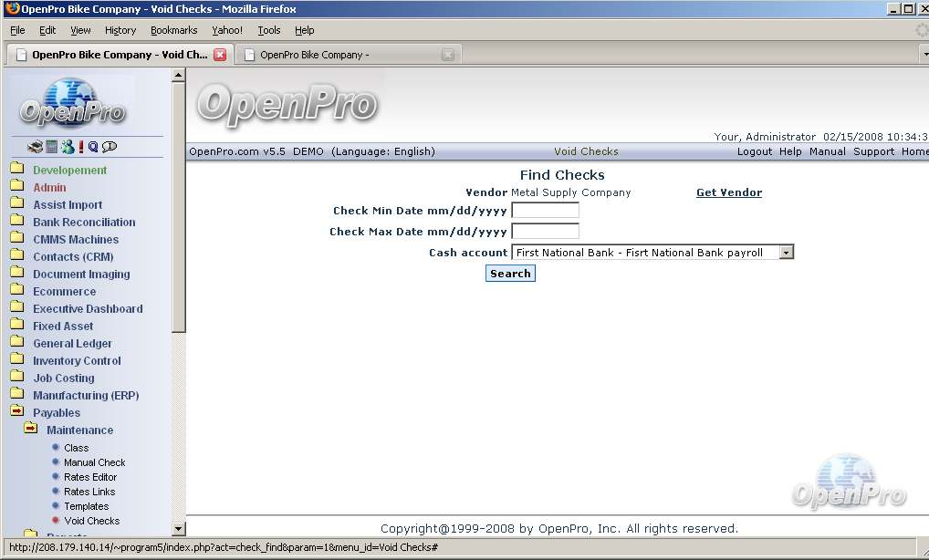Click the folder icon beside CMMS Machines

click(x=17, y=238)
